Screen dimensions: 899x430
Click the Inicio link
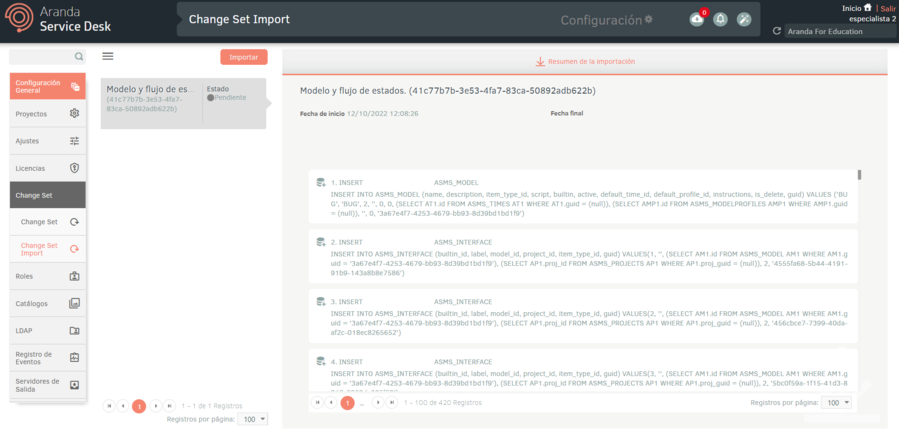[x=851, y=8]
